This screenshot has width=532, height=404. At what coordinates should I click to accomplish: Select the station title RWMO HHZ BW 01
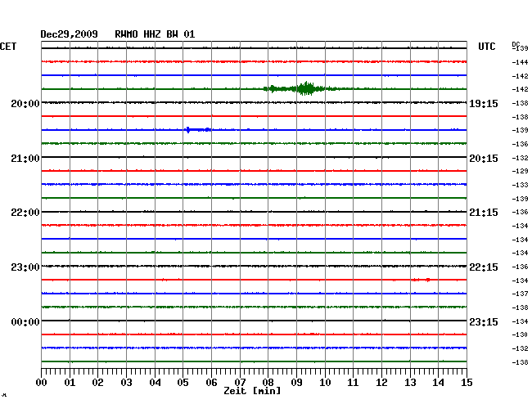click(x=155, y=34)
